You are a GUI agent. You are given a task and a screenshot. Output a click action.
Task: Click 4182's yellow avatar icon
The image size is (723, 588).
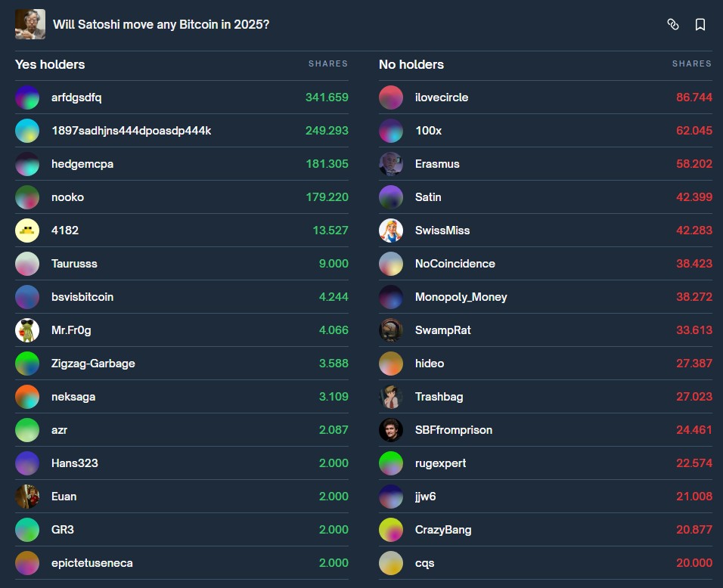[27, 231]
